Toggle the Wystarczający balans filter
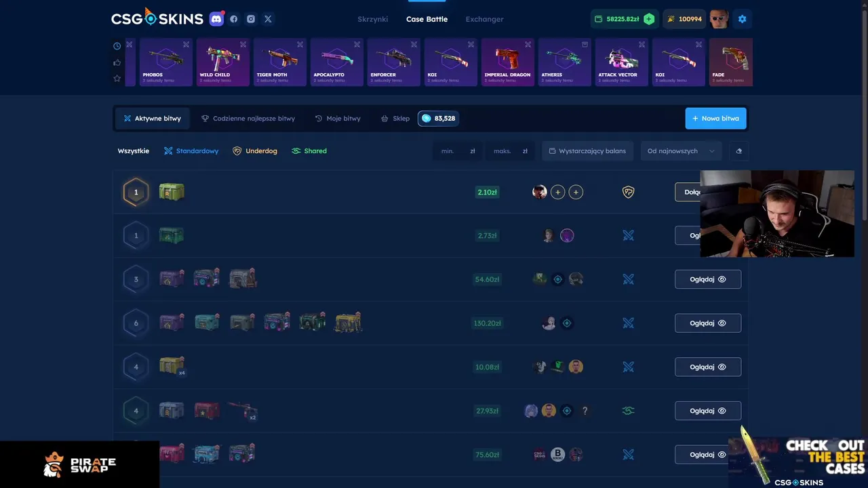Screen dimensions: 868x488 [x=587, y=150]
